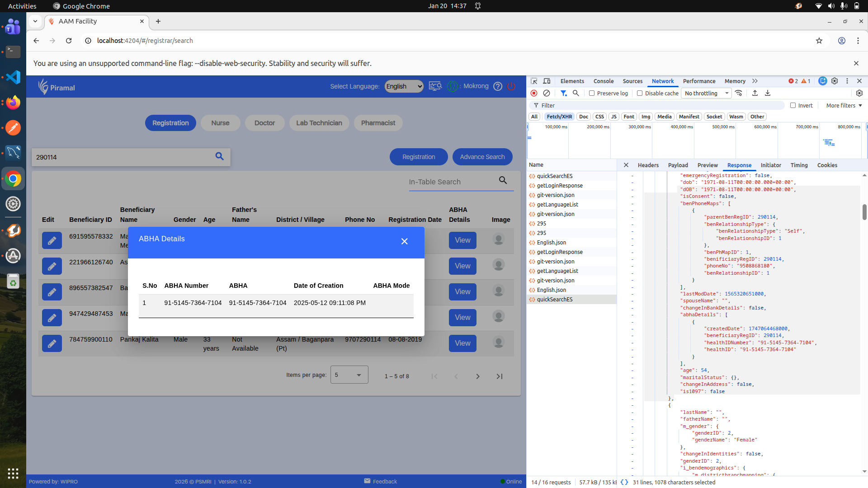868x488 pixels.
Task: Click the beneficiary search magnifier icon
Action: coord(219,156)
